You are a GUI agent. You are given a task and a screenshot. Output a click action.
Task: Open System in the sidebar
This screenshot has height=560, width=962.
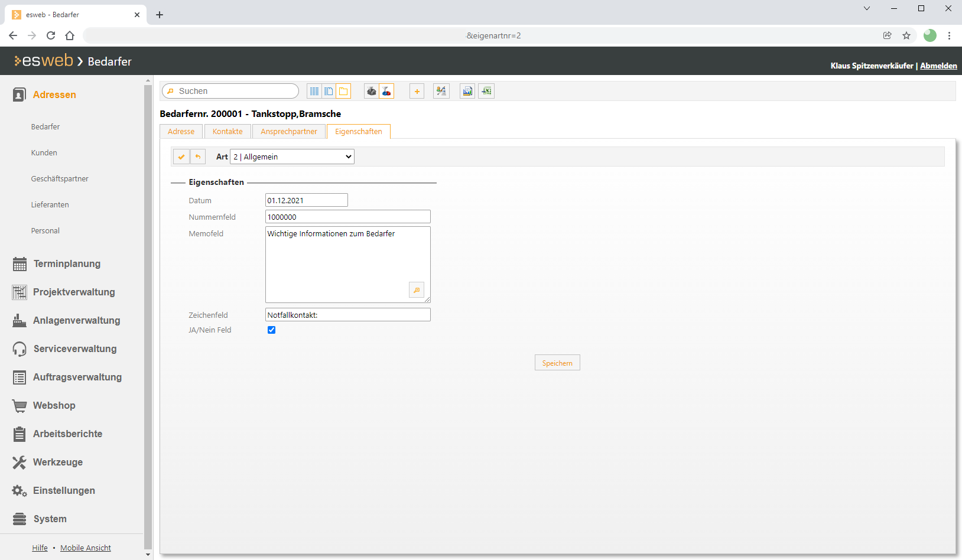coord(50,519)
